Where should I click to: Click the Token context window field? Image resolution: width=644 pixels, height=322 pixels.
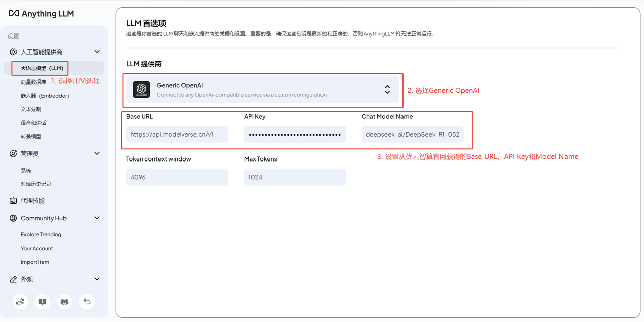pyautogui.click(x=177, y=177)
